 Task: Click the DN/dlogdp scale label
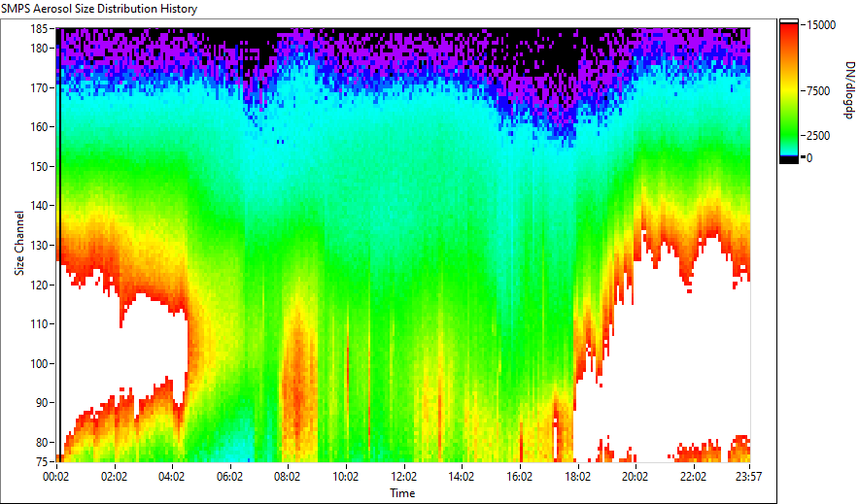pyautogui.click(x=848, y=89)
